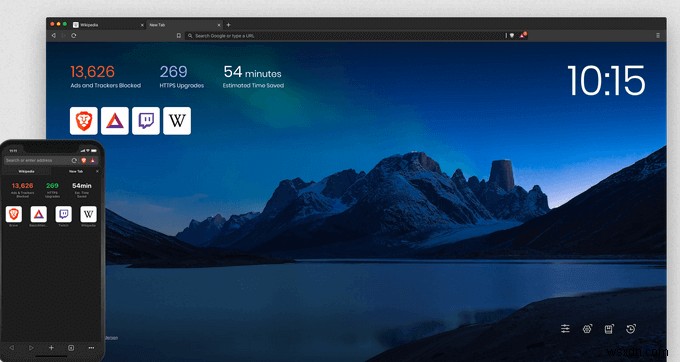Tap the phone Brave Rewards triangle icon

coord(92,160)
